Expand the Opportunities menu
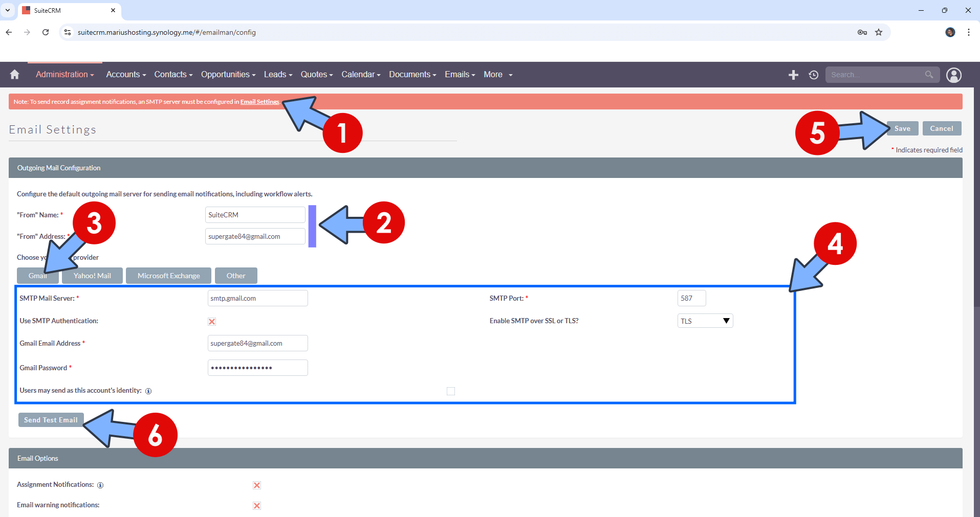Image resolution: width=980 pixels, height=517 pixels. pyautogui.click(x=228, y=75)
